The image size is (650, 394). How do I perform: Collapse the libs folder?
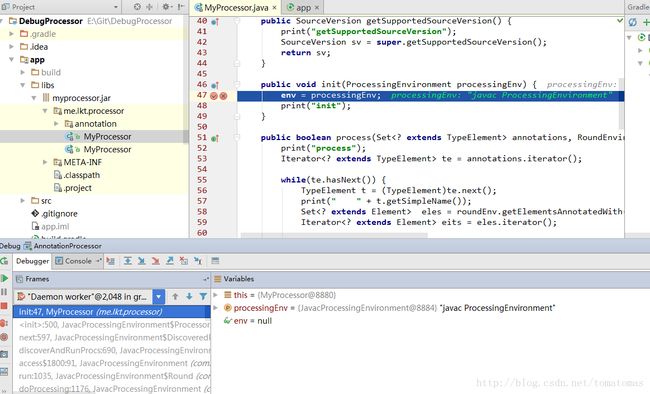click(x=23, y=85)
